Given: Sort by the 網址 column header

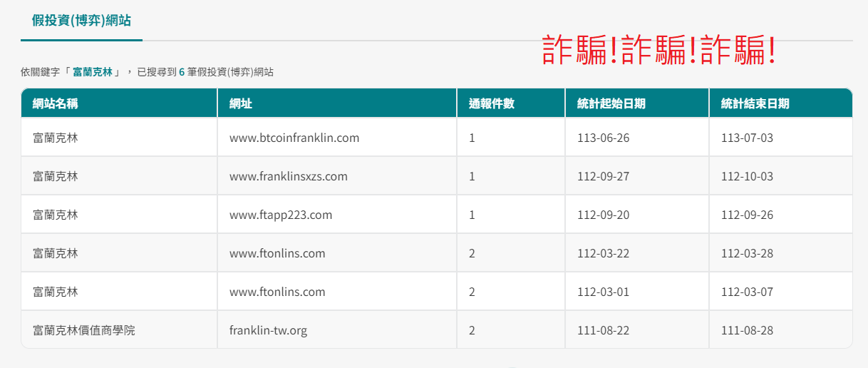Looking at the screenshot, I should pos(241,103).
